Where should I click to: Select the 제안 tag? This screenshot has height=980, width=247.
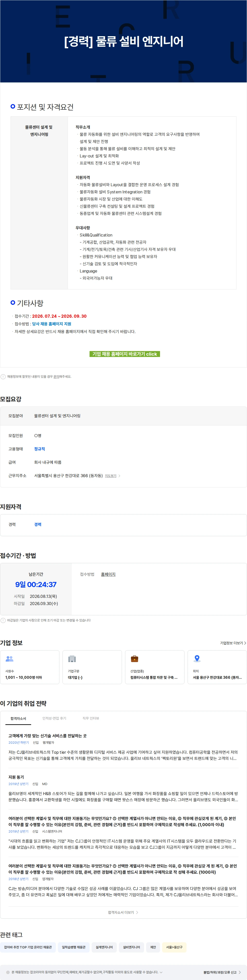153,947
